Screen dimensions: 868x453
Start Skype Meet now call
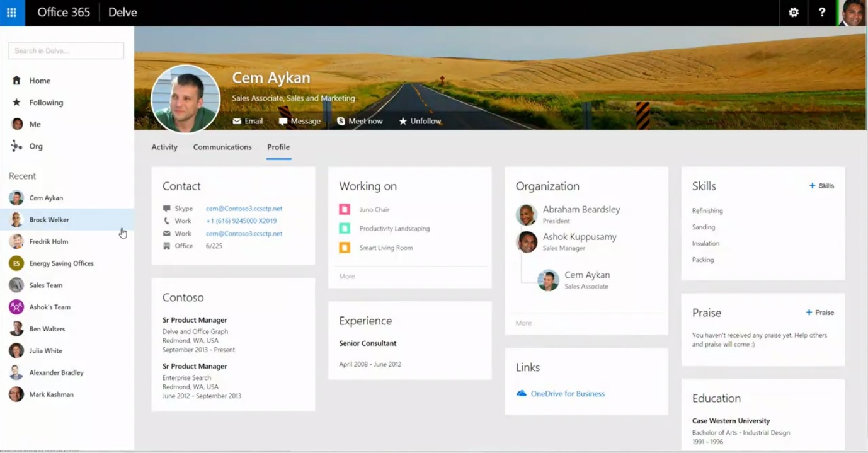click(x=360, y=121)
